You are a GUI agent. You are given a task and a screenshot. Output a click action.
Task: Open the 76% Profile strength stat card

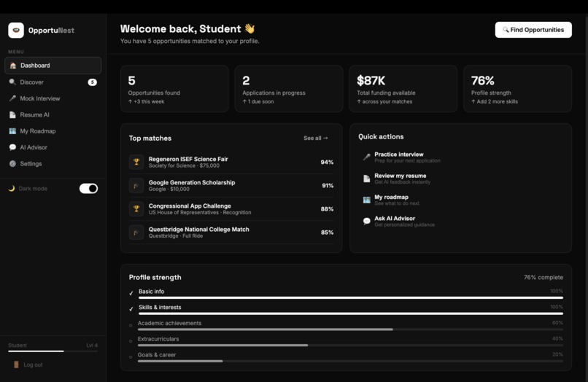coord(517,89)
